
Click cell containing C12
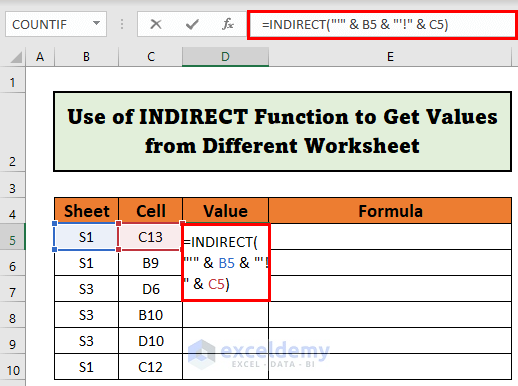point(151,367)
